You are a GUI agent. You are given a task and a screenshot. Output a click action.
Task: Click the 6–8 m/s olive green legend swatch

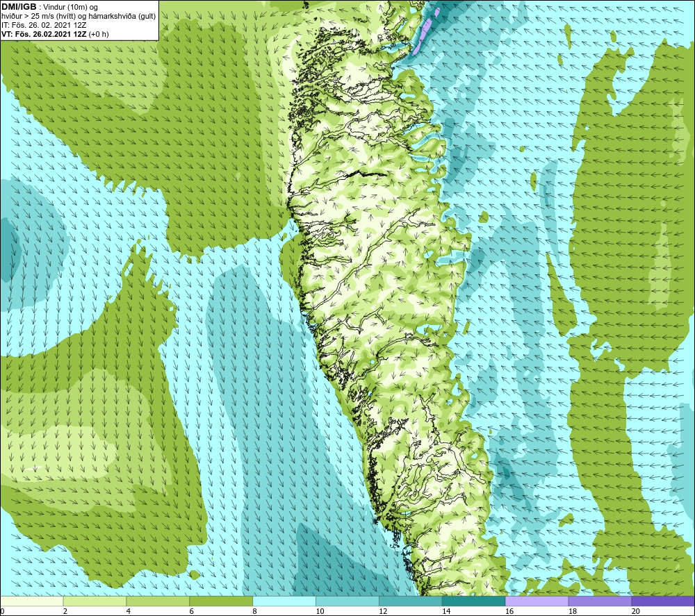(x=221, y=601)
